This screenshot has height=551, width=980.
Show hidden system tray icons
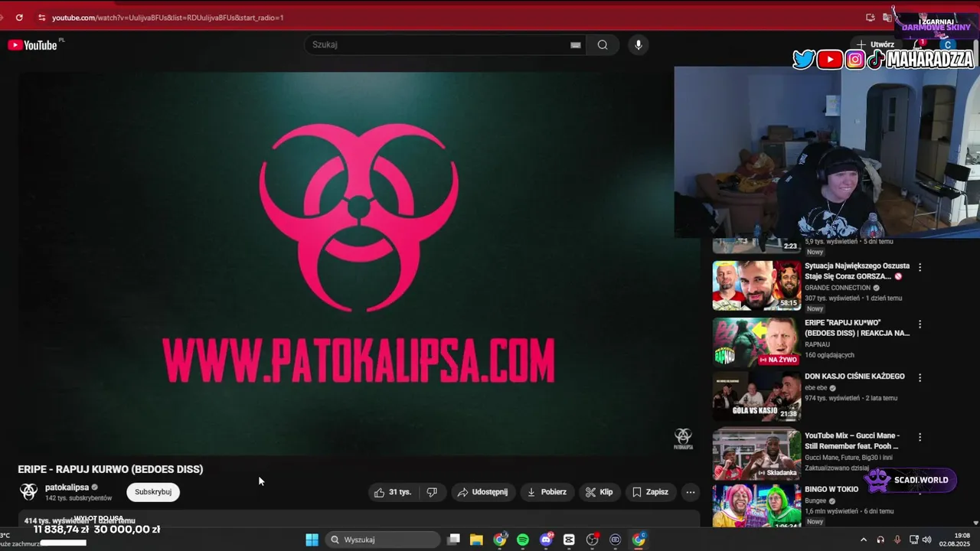(864, 540)
